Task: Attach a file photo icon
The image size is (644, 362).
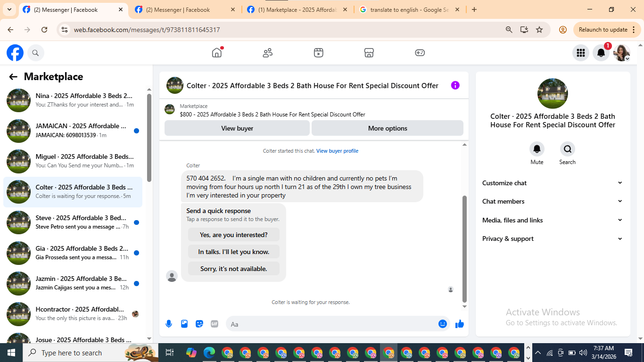Action: click(184, 324)
